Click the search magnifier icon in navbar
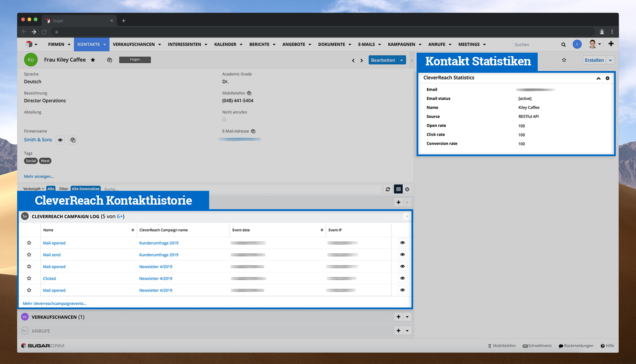The height and width of the screenshot is (364, 636). point(563,45)
